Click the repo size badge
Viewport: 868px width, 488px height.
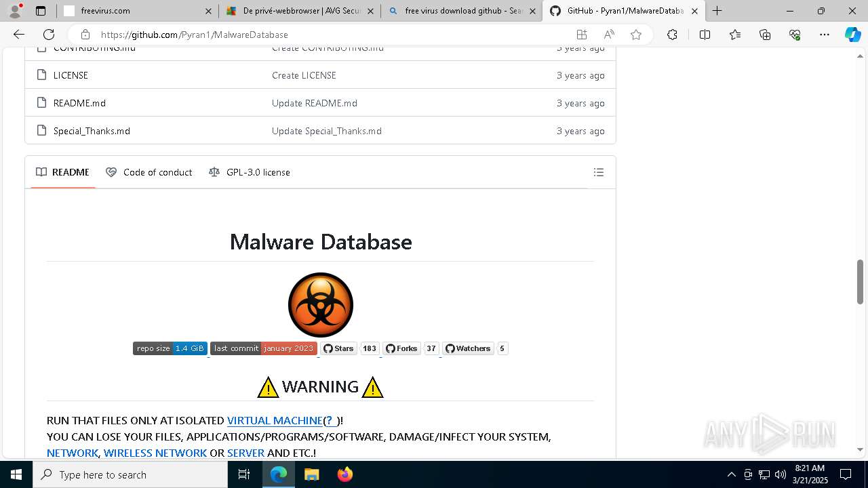click(x=170, y=348)
